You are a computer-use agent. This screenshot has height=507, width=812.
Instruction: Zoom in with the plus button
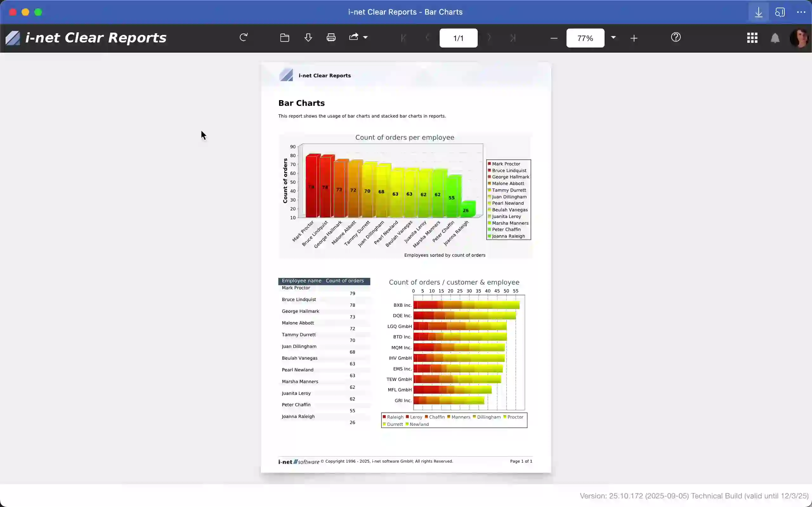click(x=633, y=38)
